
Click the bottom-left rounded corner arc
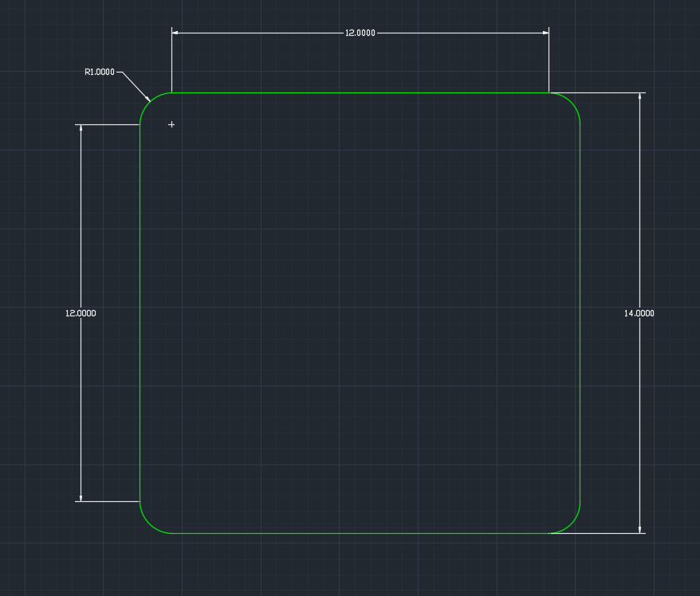(x=149, y=524)
